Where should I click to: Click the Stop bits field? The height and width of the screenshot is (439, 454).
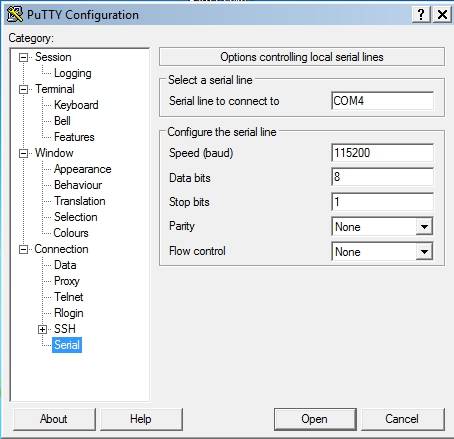382,202
